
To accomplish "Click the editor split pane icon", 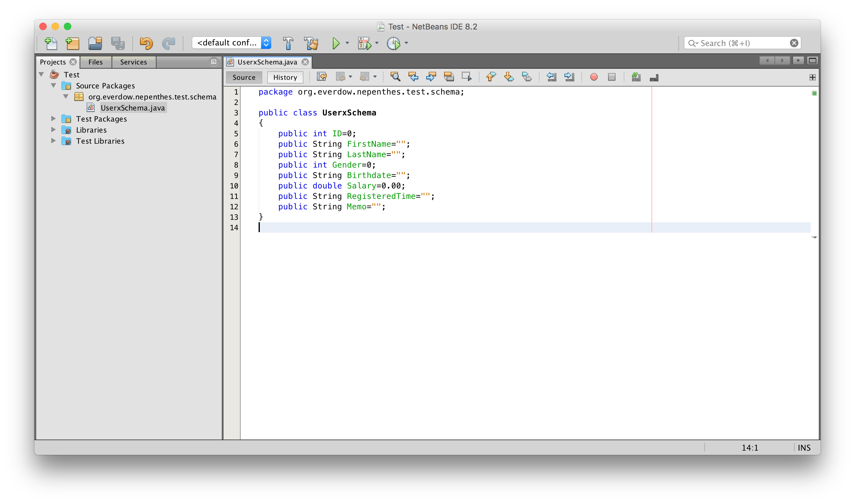I will (x=813, y=77).
